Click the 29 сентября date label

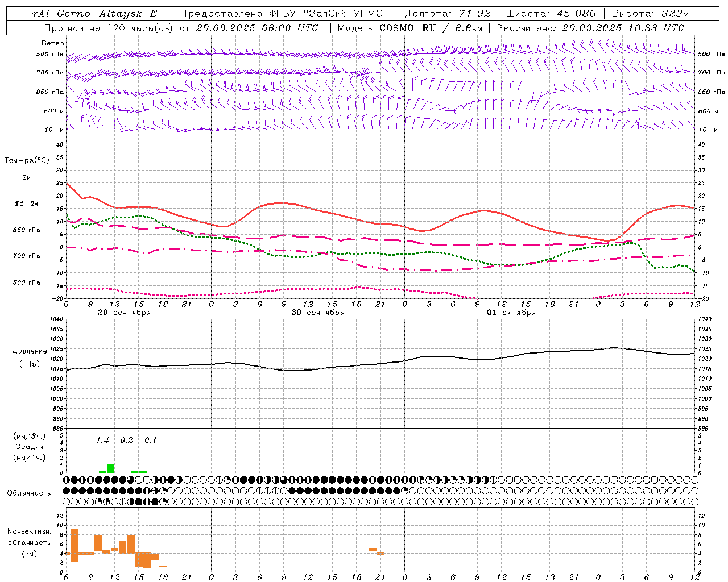[x=124, y=313]
